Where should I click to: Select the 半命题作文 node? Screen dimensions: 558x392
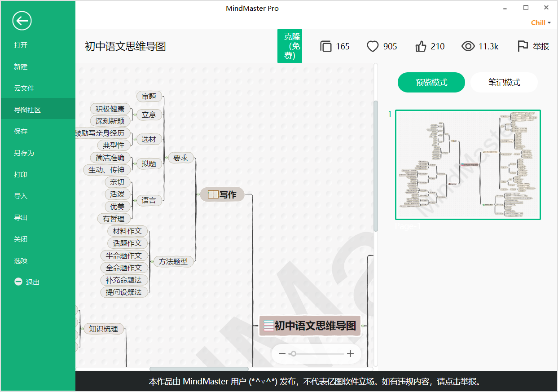point(124,255)
